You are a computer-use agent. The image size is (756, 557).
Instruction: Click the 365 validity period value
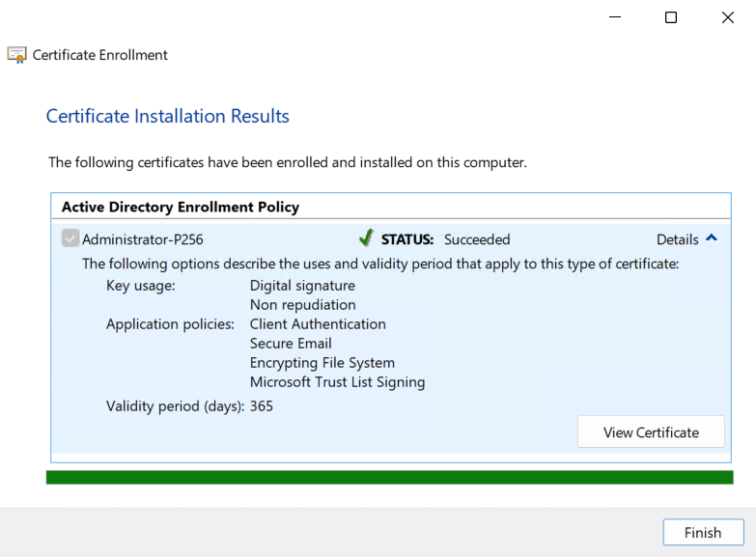[x=262, y=406]
